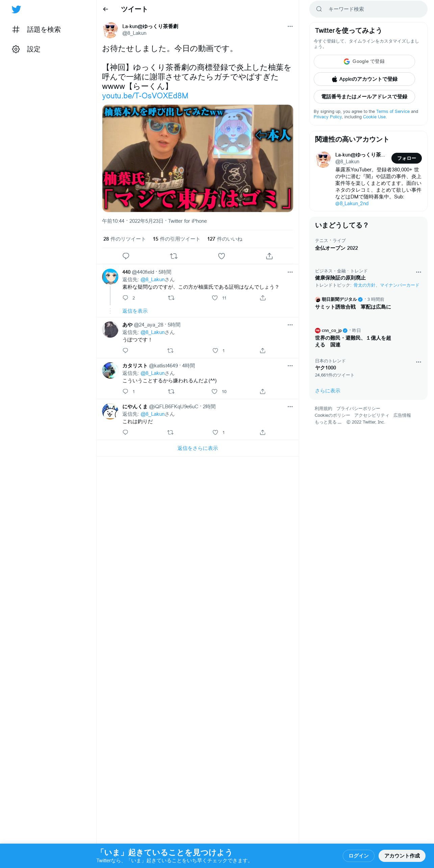Retweet the main La-kun tweet
The height and width of the screenshot is (868, 434).
[174, 256]
